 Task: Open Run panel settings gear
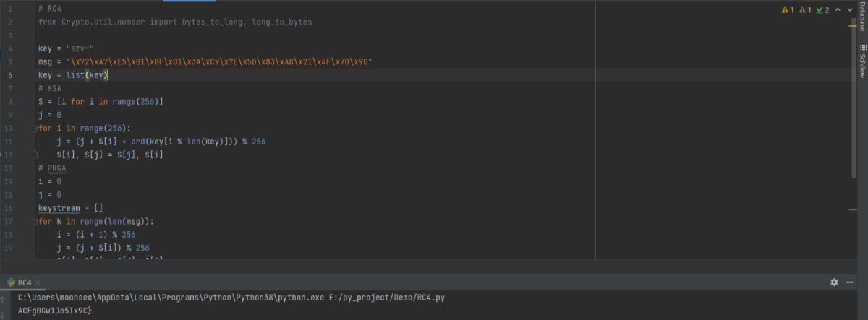tap(834, 282)
